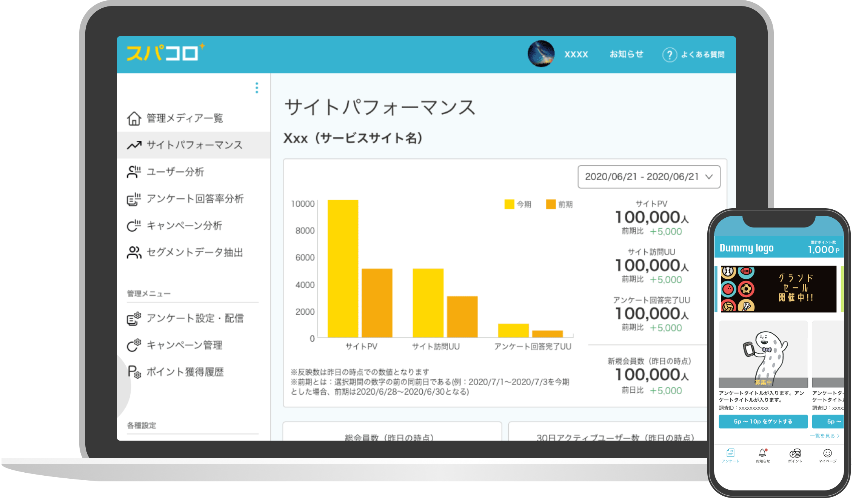Click the yellow 今期 legend swatch
The width and height of the screenshot is (853, 504).
pos(509,204)
